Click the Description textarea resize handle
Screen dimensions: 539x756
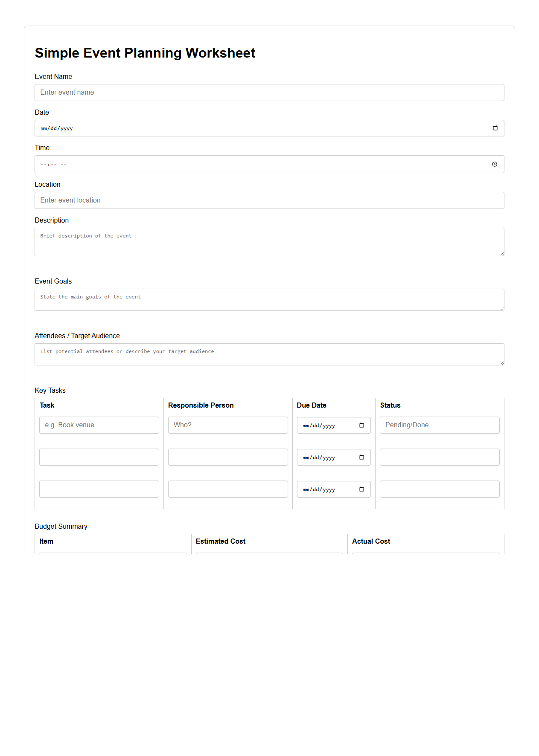(502, 254)
